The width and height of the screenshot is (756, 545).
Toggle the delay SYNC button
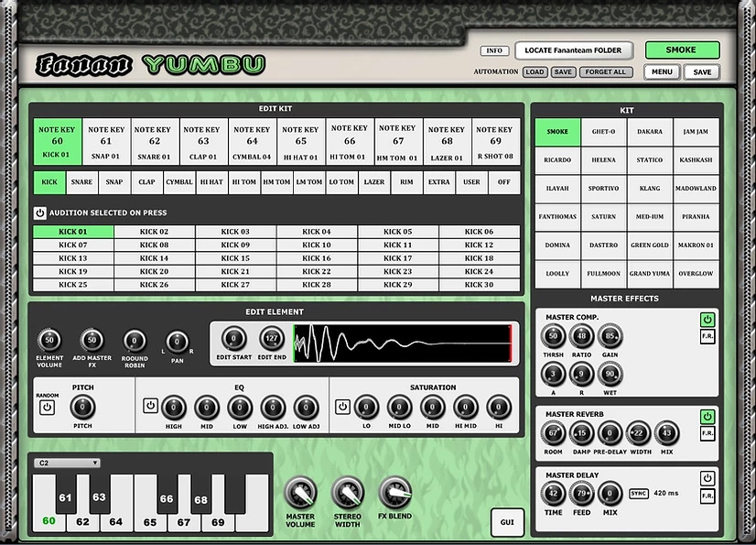pyautogui.click(x=638, y=494)
